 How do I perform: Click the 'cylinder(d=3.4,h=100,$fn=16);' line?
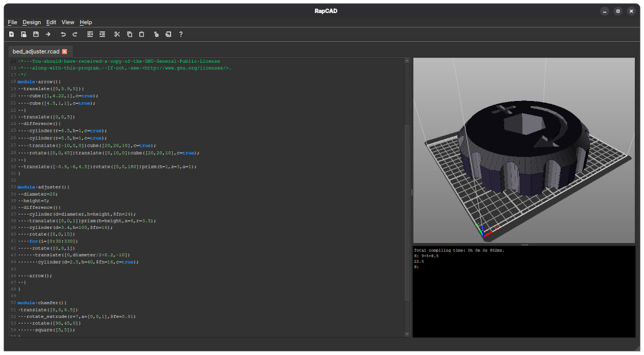coord(71,228)
